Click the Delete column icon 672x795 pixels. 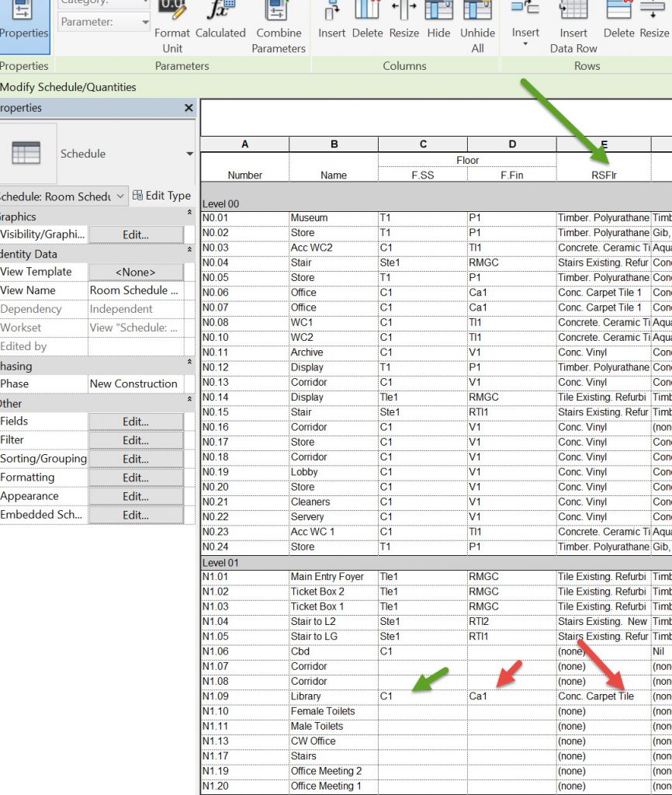tap(367, 11)
